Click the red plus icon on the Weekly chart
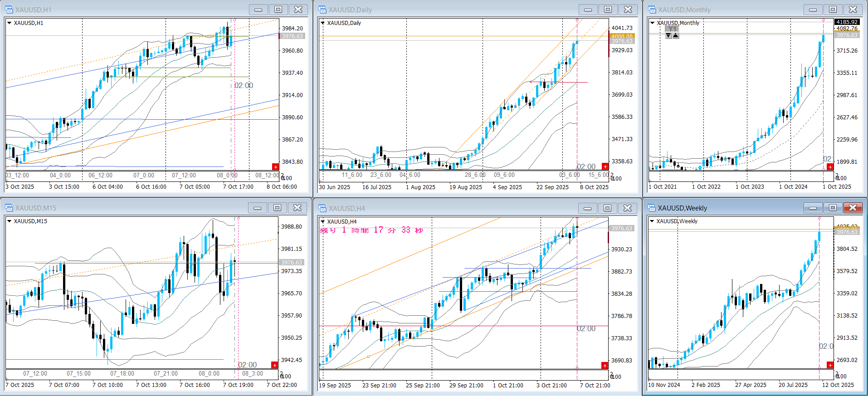 coord(830,365)
